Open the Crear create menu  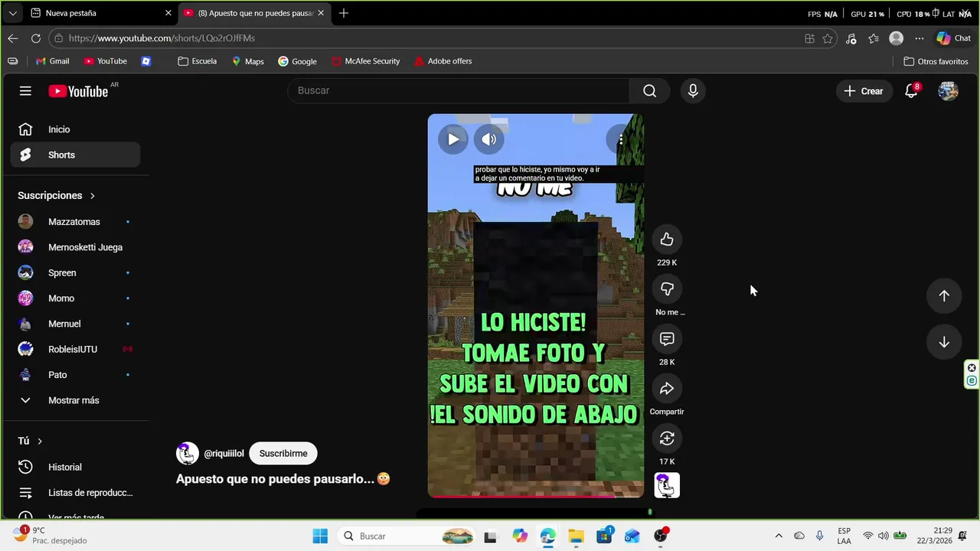click(864, 91)
